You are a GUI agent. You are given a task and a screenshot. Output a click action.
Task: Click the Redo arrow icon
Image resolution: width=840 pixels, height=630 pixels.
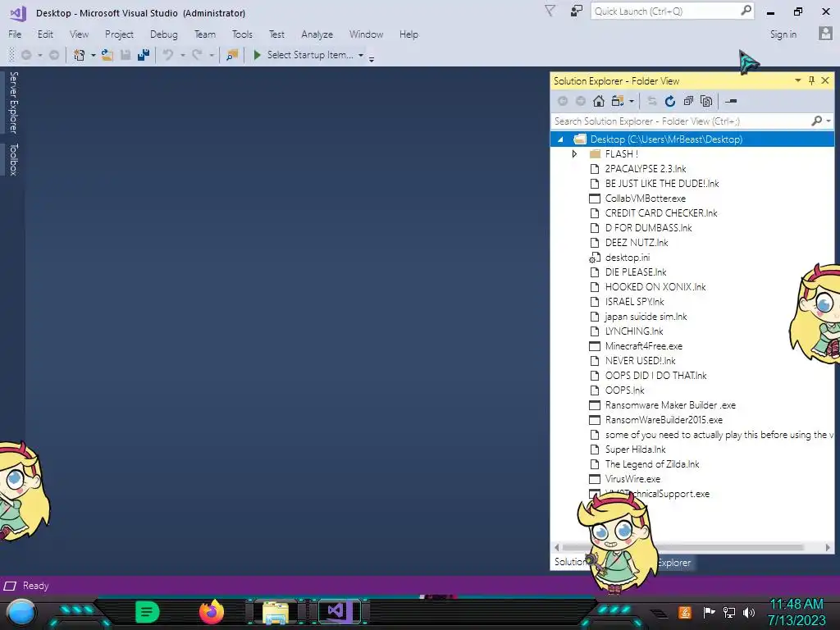[x=197, y=55]
